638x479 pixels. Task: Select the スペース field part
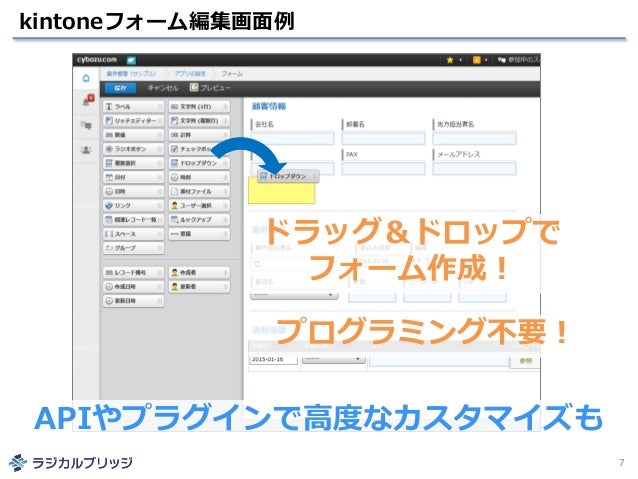tap(133, 234)
